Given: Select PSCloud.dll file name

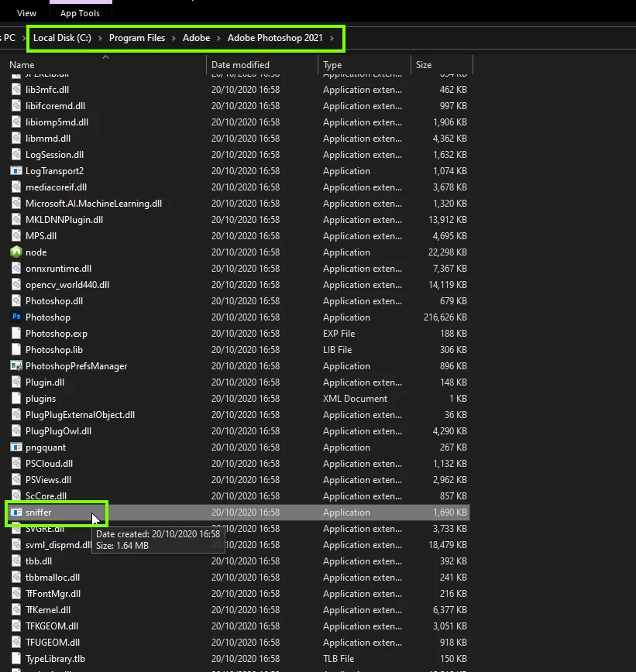Looking at the screenshot, I should [x=49, y=464].
